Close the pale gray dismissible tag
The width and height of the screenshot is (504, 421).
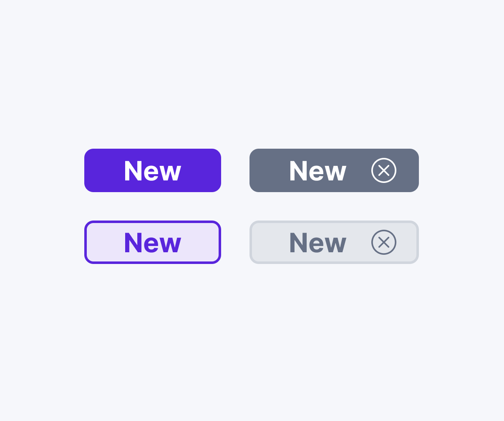(383, 242)
